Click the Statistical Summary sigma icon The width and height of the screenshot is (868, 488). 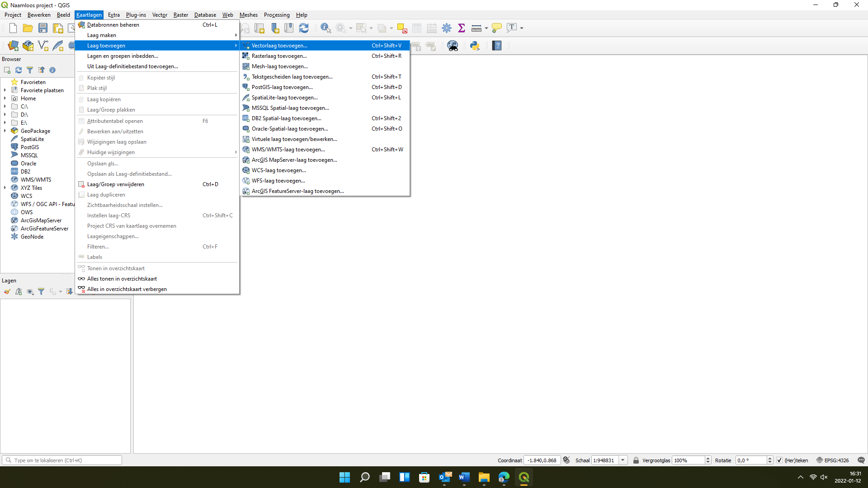(462, 28)
